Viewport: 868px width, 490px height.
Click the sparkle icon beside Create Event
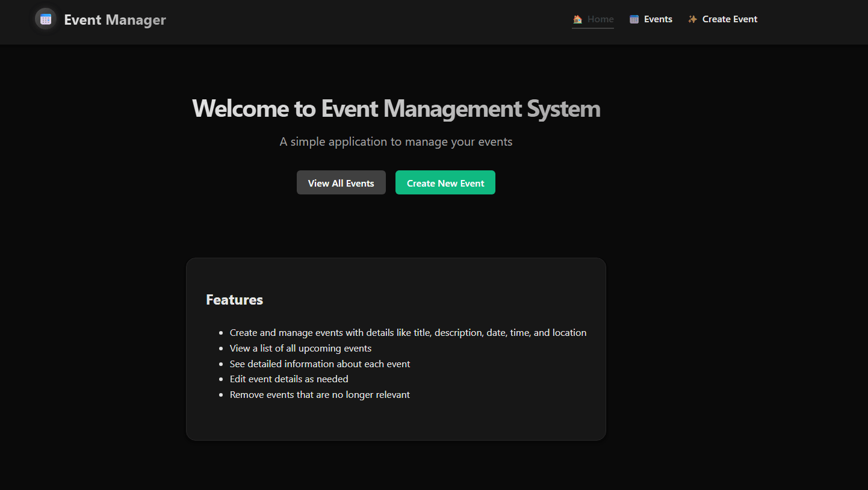click(692, 19)
